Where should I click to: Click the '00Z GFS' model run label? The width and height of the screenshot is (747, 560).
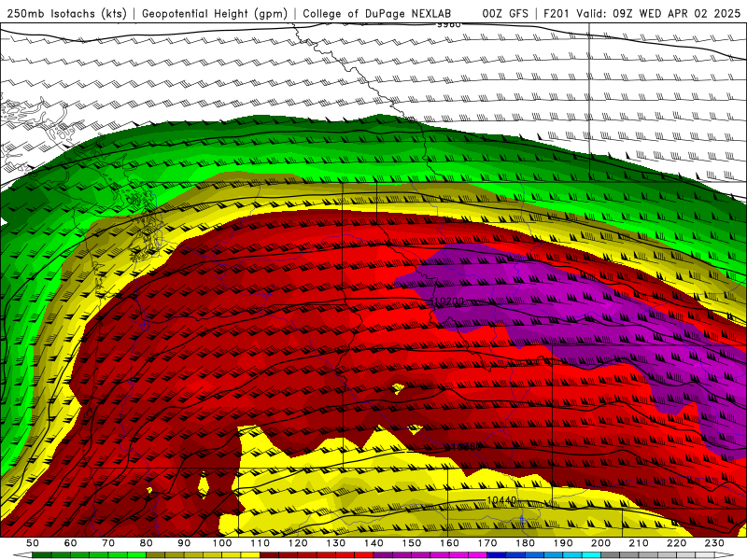505,14
